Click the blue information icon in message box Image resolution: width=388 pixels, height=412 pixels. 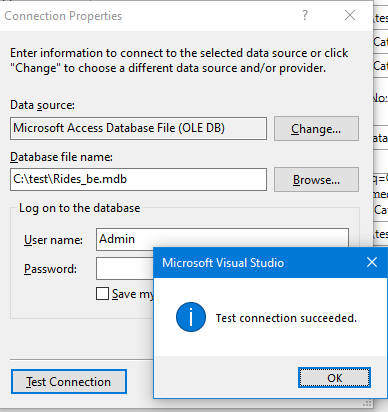[x=191, y=317]
